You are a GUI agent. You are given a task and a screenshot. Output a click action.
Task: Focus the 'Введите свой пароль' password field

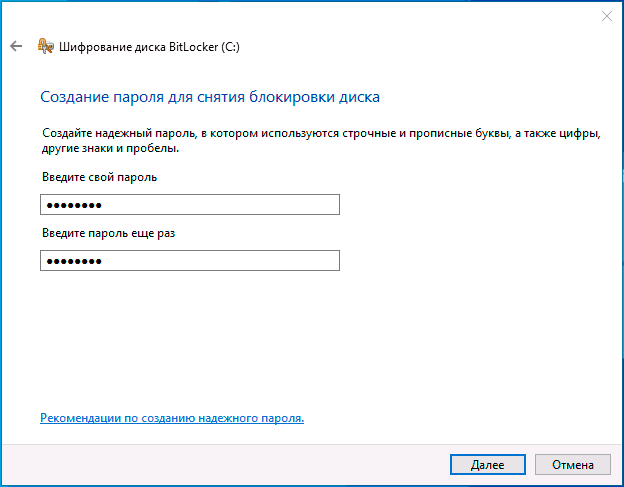pyautogui.click(x=190, y=205)
